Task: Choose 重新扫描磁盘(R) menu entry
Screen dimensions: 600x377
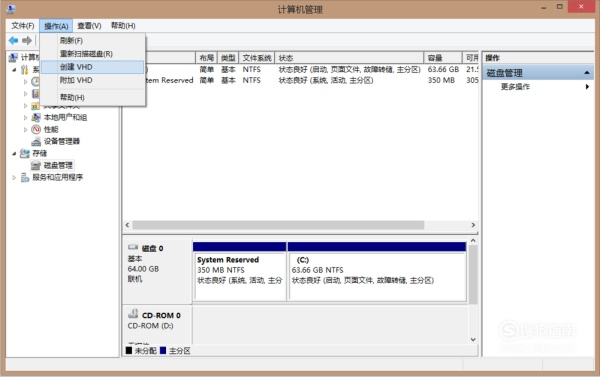Action: pyautogui.click(x=92, y=54)
